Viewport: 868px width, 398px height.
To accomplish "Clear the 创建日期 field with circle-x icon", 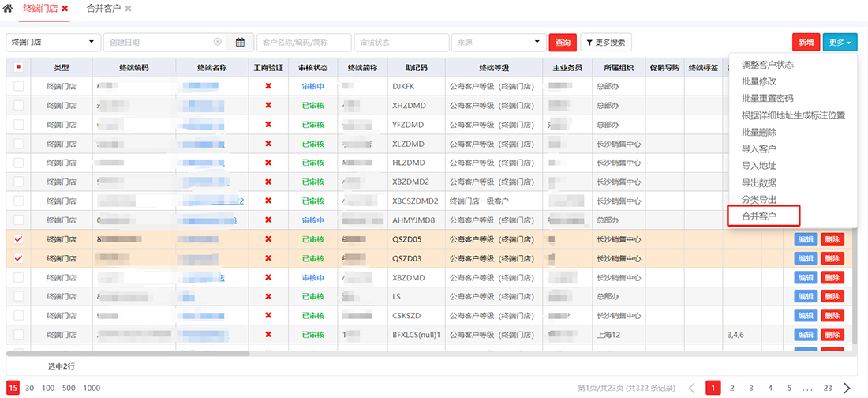I will click(218, 42).
